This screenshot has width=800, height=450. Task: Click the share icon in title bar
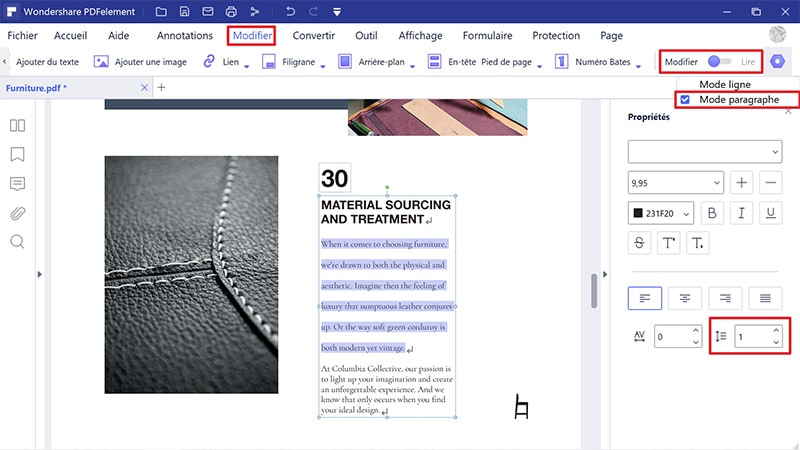pyautogui.click(x=255, y=11)
